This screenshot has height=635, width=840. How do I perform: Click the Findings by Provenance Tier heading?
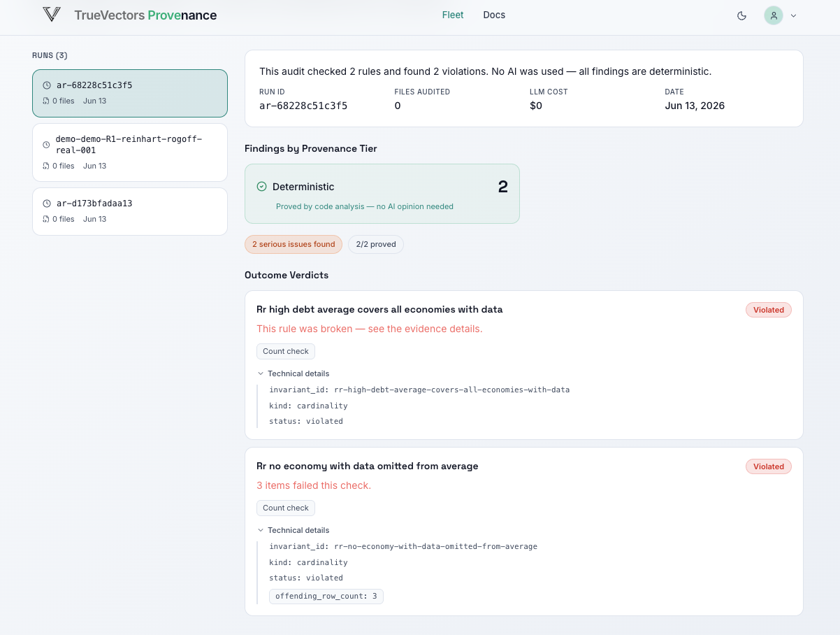pos(311,148)
